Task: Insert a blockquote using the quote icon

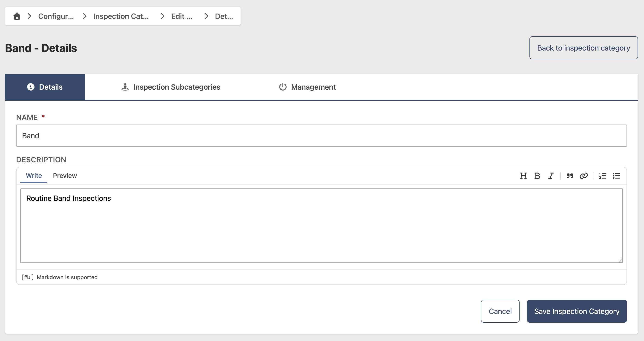Action: coord(570,176)
